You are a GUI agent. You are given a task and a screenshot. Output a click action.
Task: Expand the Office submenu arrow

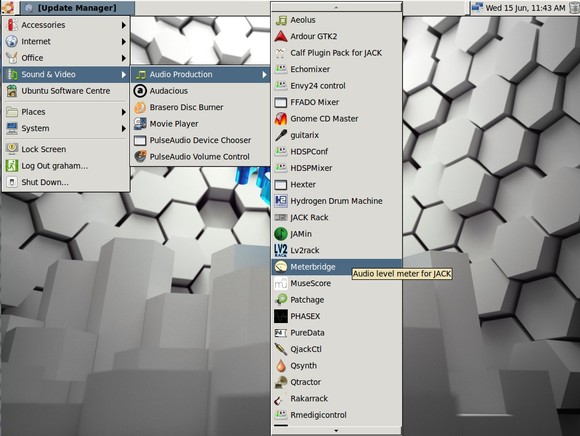point(124,58)
